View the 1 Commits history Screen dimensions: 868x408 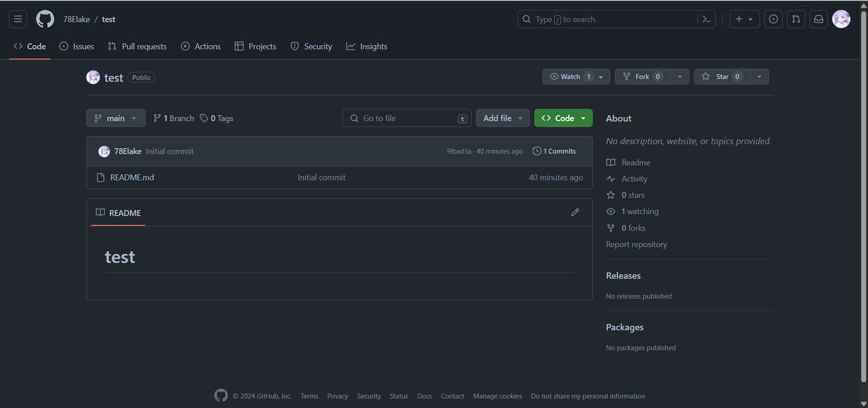554,151
